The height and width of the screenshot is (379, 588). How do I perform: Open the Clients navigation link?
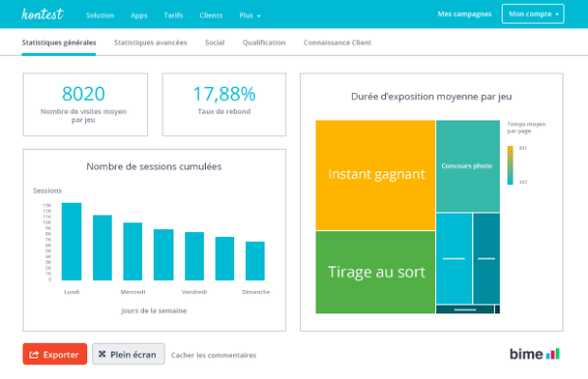[211, 16]
